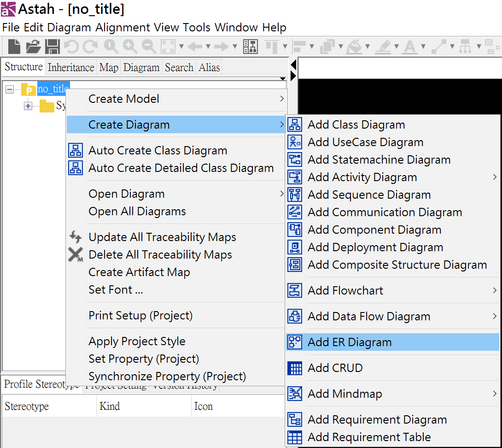Choose Auto Create Class Diagram

pos(176,150)
